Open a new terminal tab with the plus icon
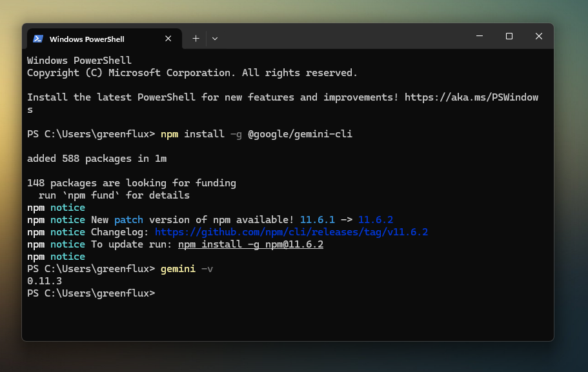 tap(195, 39)
